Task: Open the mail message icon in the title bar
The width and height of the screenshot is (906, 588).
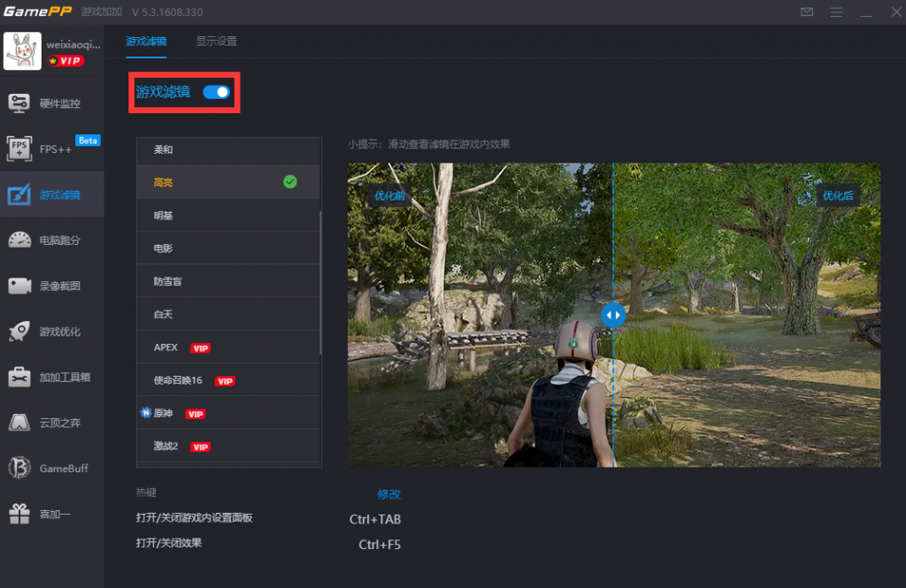Action: click(807, 12)
